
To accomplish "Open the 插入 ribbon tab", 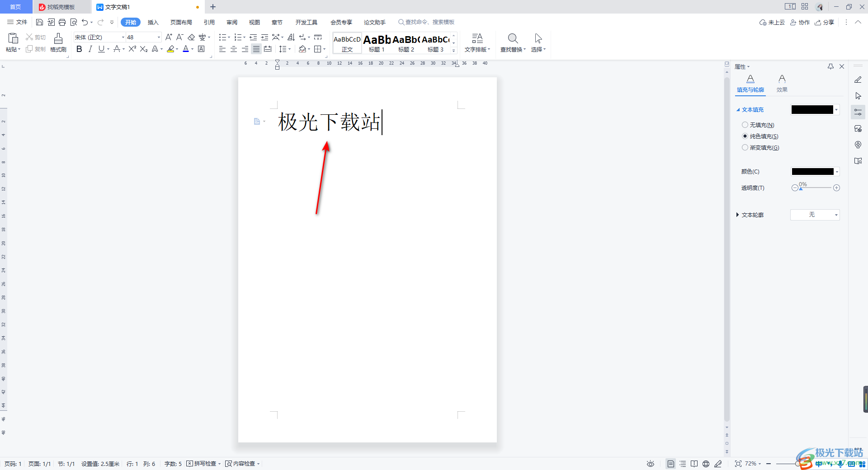I will [153, 22].
